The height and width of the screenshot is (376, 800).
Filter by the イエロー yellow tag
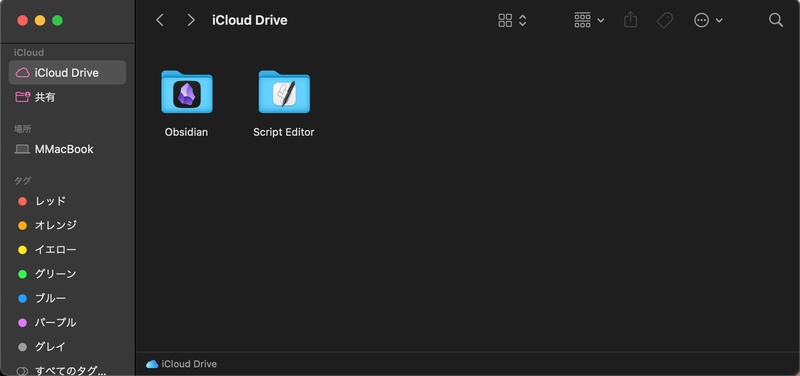(67, 249)
